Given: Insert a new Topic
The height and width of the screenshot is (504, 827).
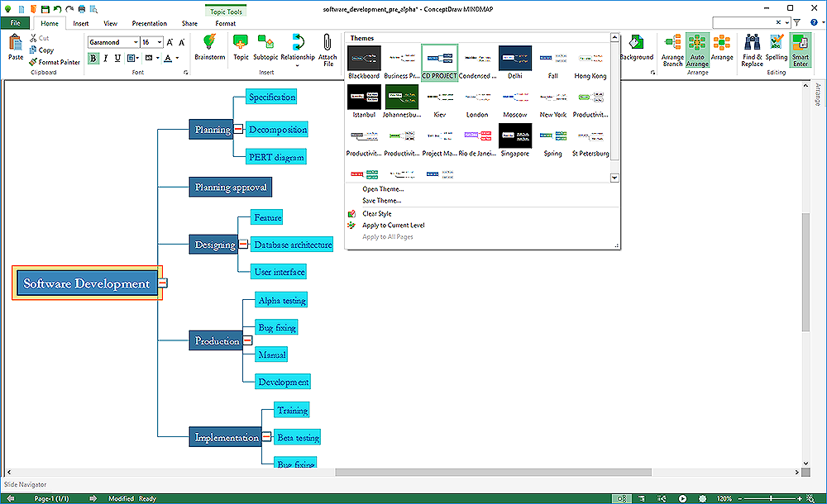Looking at the screenshot, I should [x=239, y=50].
